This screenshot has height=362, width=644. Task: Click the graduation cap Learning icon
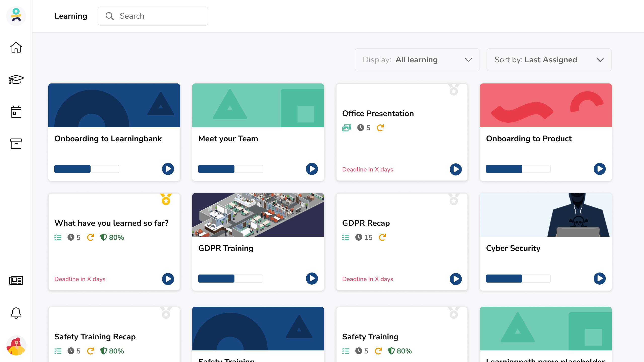point(16,79)
